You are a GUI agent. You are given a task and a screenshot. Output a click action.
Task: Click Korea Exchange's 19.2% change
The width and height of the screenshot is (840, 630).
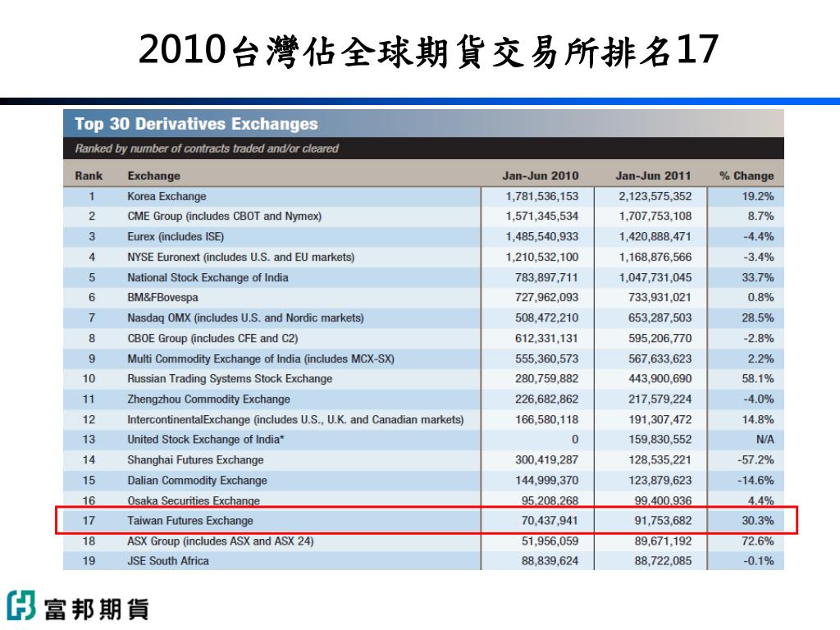(757, 196)
